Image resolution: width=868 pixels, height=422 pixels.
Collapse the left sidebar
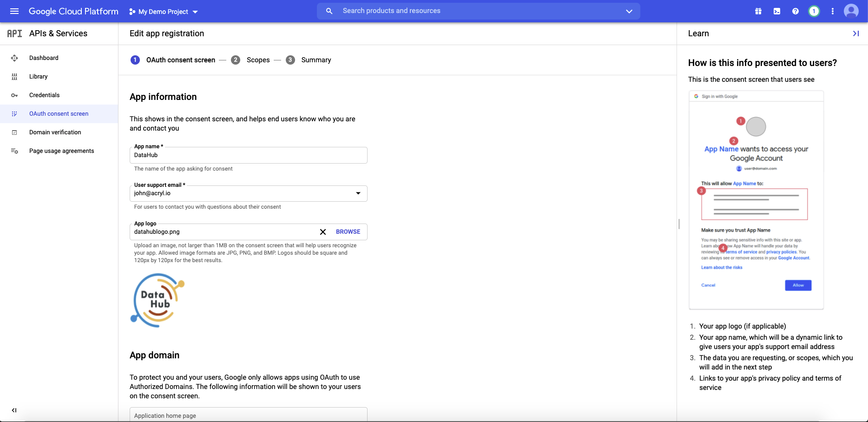pyautogui.click(x=13, y=410)
